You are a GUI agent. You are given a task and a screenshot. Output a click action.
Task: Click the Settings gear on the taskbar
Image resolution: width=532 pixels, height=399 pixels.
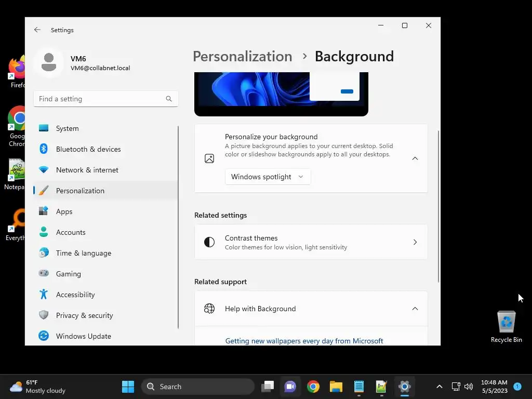404,387
